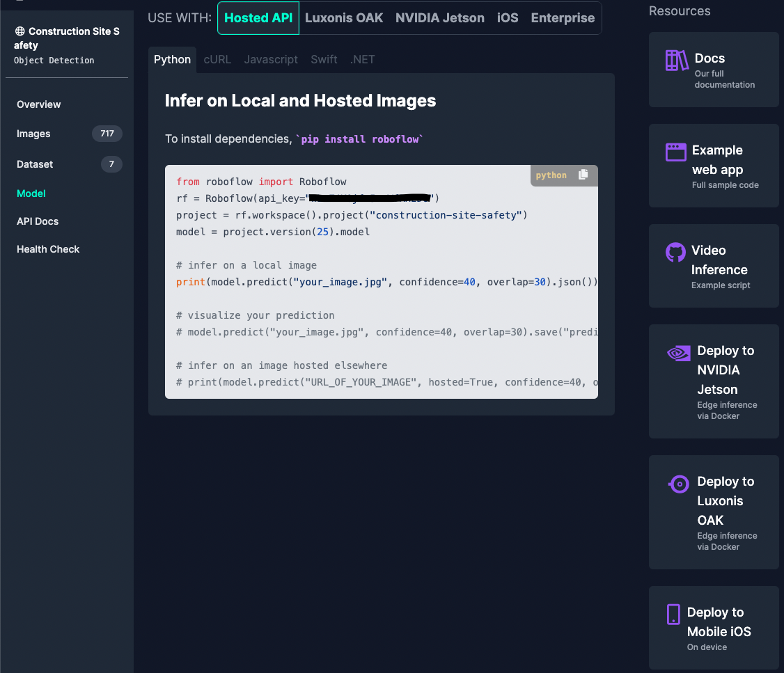Open the Javascript code tab
Screen dimensions: 784x673
click(270, 59)
